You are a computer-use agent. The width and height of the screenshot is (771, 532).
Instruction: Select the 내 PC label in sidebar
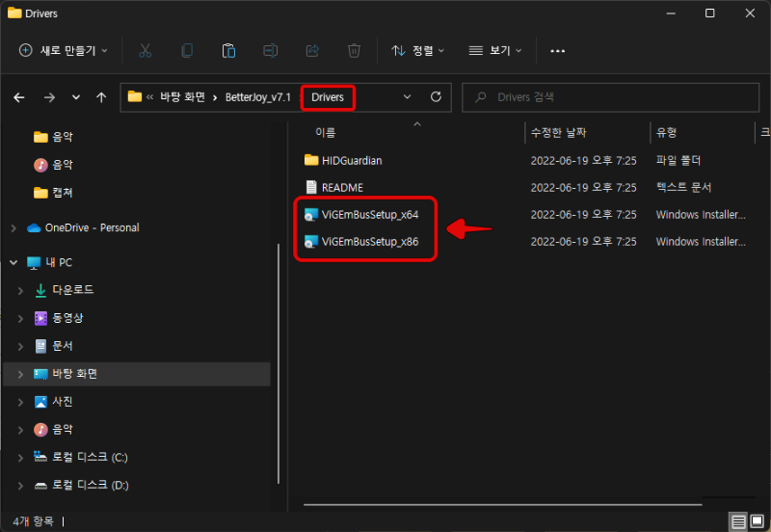coord(59,262)
